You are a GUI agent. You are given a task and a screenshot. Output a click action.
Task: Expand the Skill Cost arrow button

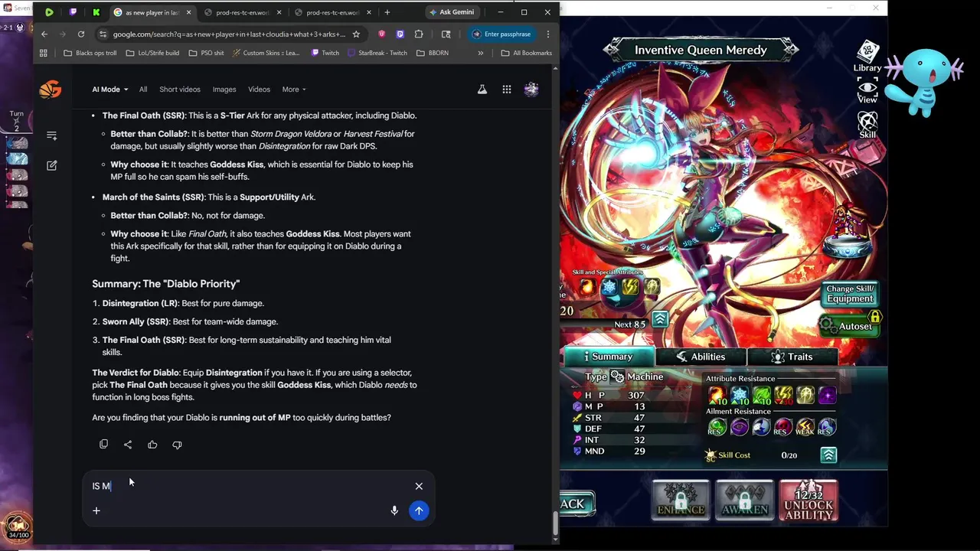(x=828, y=455)
